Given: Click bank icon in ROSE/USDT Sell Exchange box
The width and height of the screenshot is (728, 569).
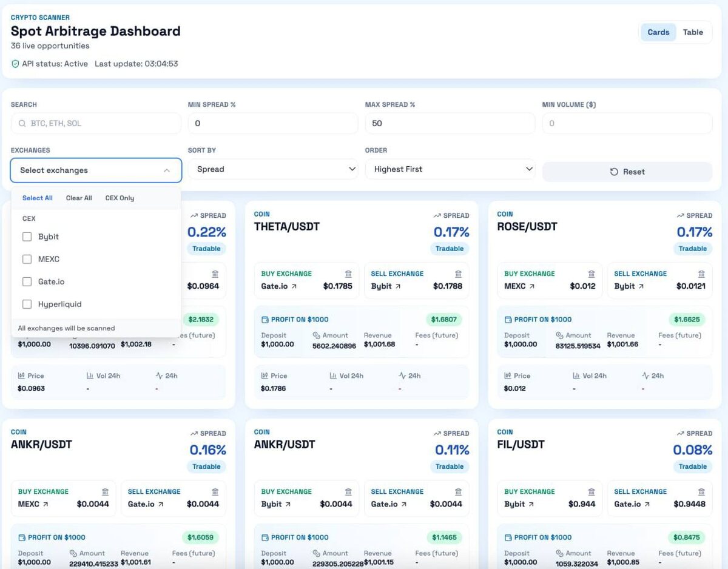Looking at the screenshot, I should (701, 274).
